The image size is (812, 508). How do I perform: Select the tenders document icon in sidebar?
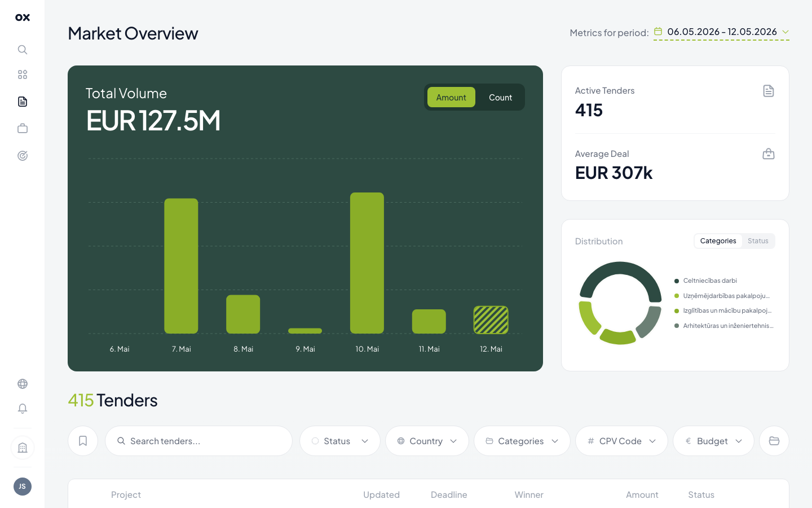(x=23, y=102)
